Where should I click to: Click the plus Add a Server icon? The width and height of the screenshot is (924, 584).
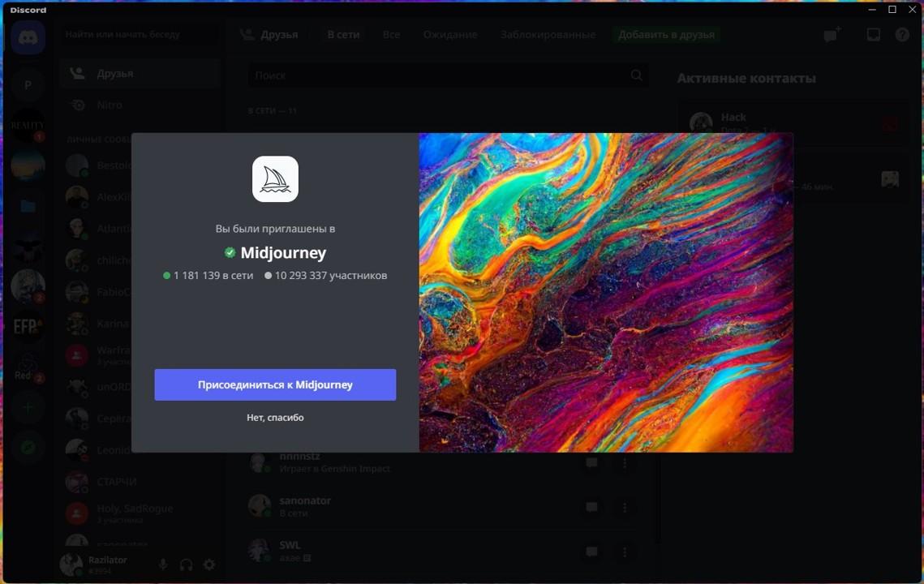(x=28, y=408)
